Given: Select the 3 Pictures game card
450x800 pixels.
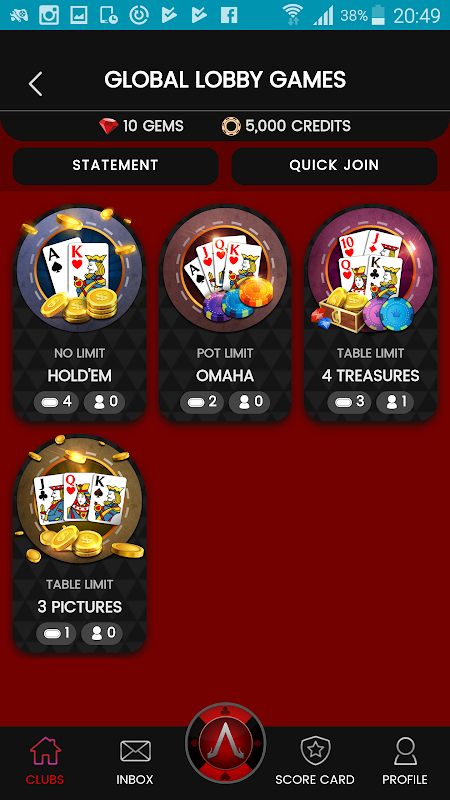Looking at the screenshot, I should (x=79, y=544).
